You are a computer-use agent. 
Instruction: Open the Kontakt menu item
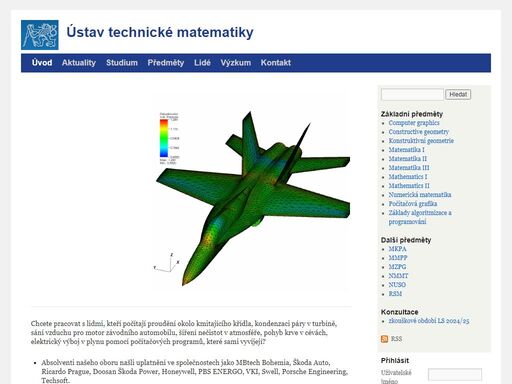276,63
